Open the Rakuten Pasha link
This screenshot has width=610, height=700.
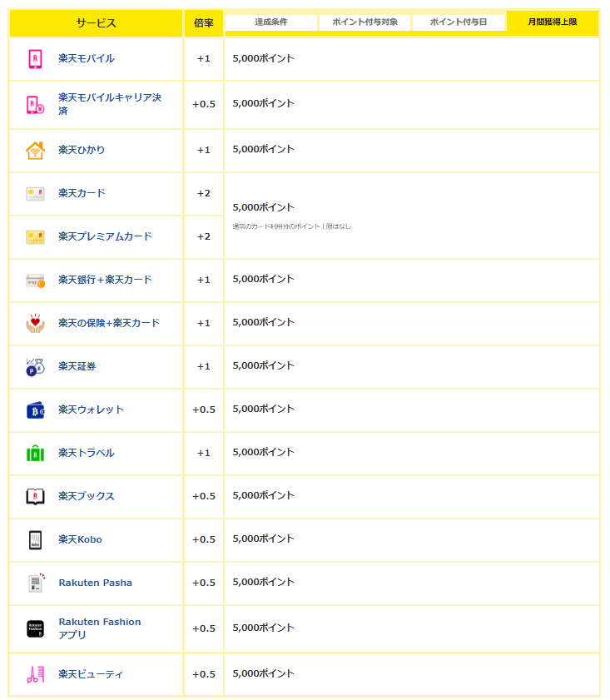click(96, 583)
